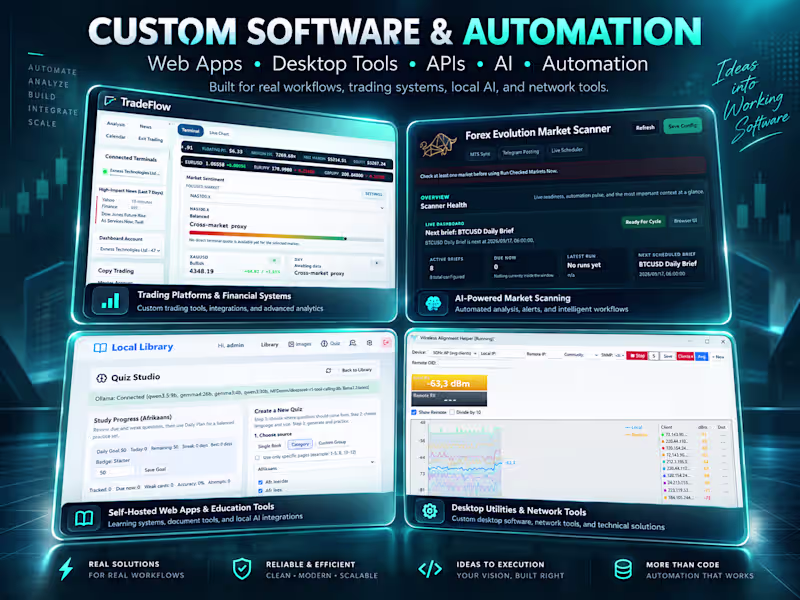
Task: Click the Refresh button in Market Scanner
Action: (x=645, y=128)
